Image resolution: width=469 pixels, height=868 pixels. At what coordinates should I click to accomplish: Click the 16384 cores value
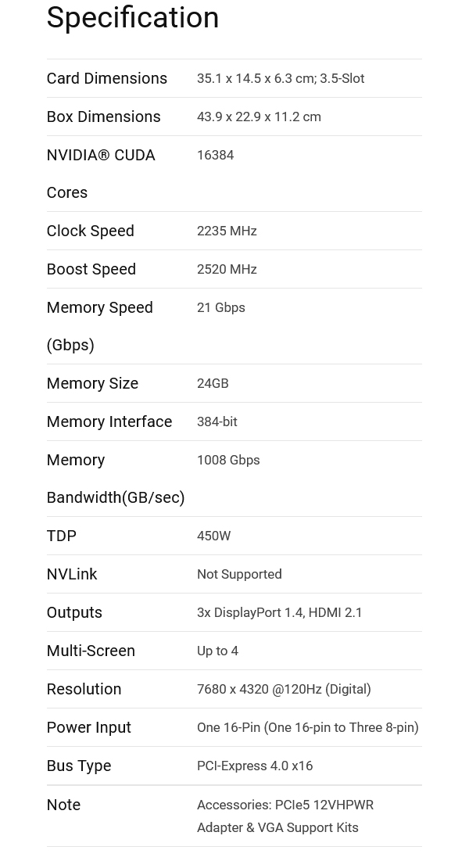click(215, 155)
